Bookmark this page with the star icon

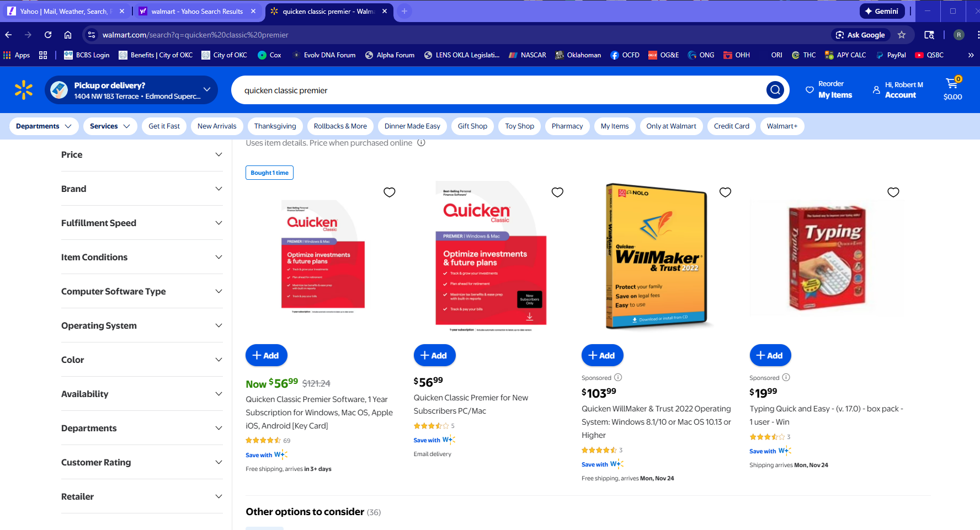click(x=902, y=35)
